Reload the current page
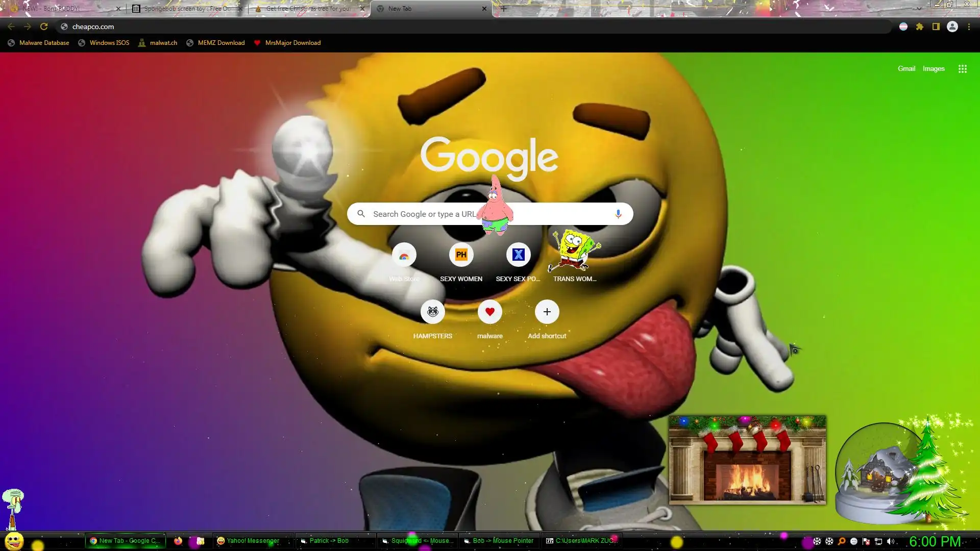Screen dimensions: 980x551 click(x=44, y=27)
